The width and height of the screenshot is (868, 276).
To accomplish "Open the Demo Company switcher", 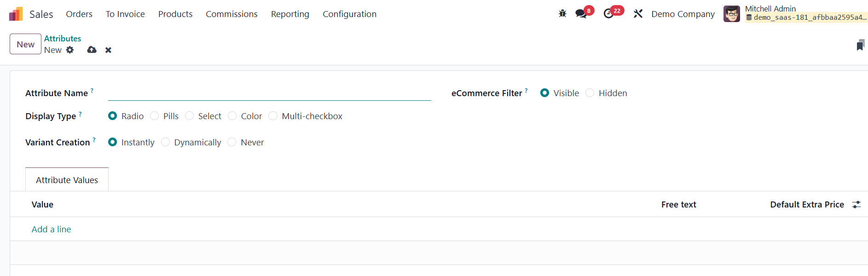I will (x=683, y=14).
